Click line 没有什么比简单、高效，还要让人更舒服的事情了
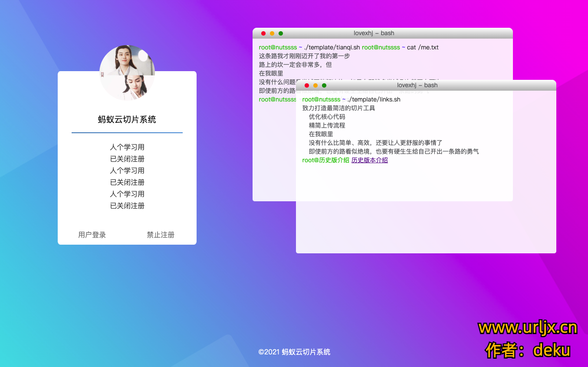Image resolution: width=588 pixels, height=367 pixels. click(x=376, y=143)
